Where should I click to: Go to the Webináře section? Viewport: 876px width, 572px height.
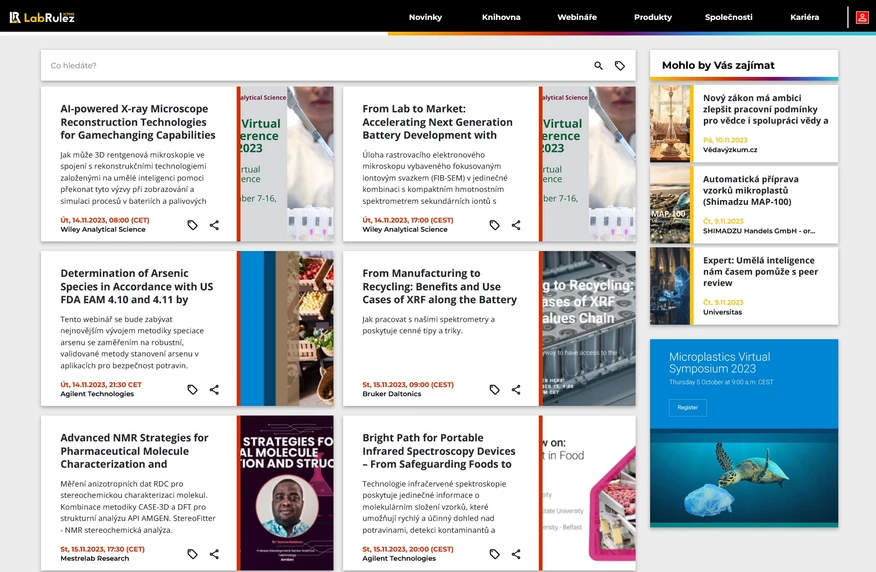pyautogui.click(x=577, y=17)
